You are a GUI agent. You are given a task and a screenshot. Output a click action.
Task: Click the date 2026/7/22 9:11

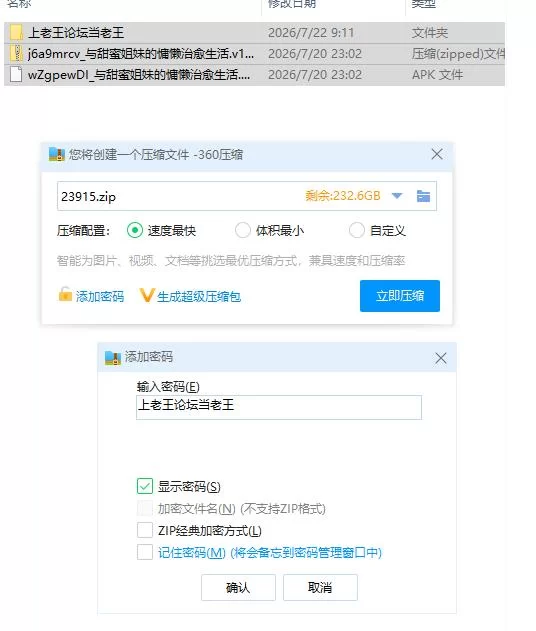[311, 33]
